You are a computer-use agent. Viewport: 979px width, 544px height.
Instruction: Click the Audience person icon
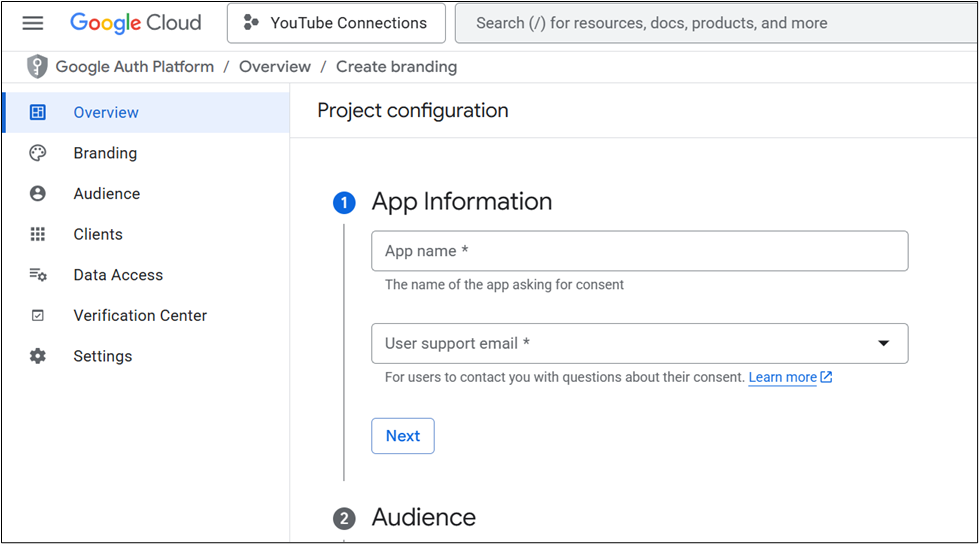(38, 194)
